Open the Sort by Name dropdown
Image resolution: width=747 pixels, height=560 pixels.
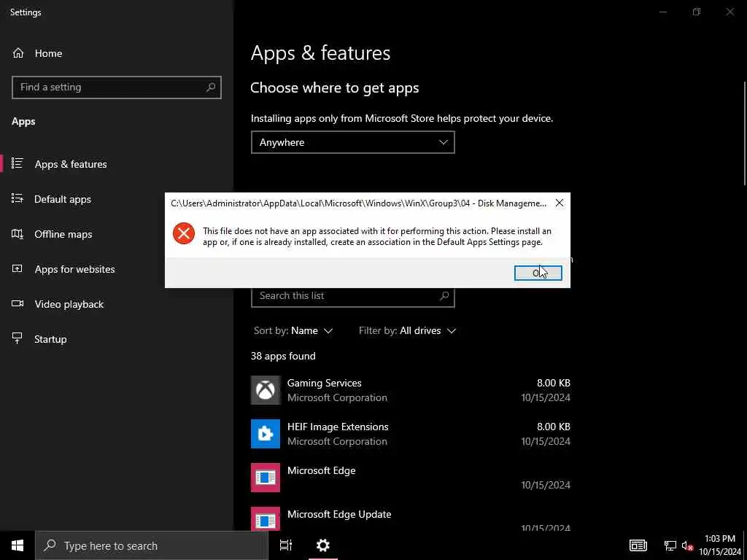pyautogui.click(x=293, y=330)
